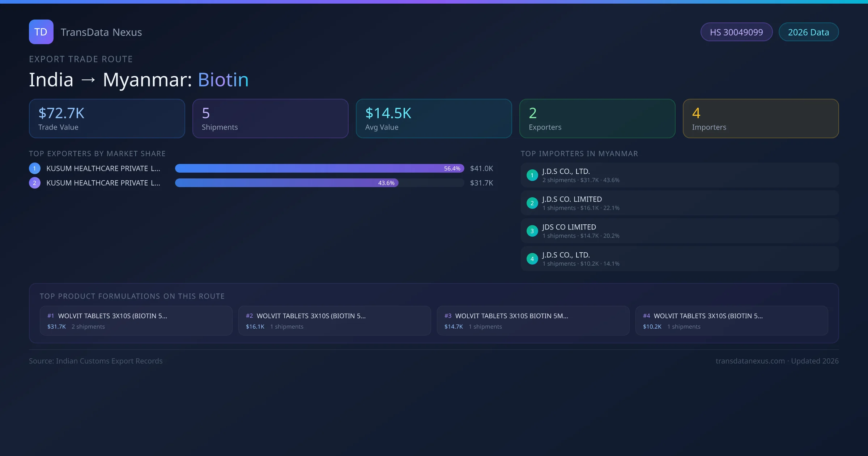Select the 4 Importers card

click(x=761, y=119)
